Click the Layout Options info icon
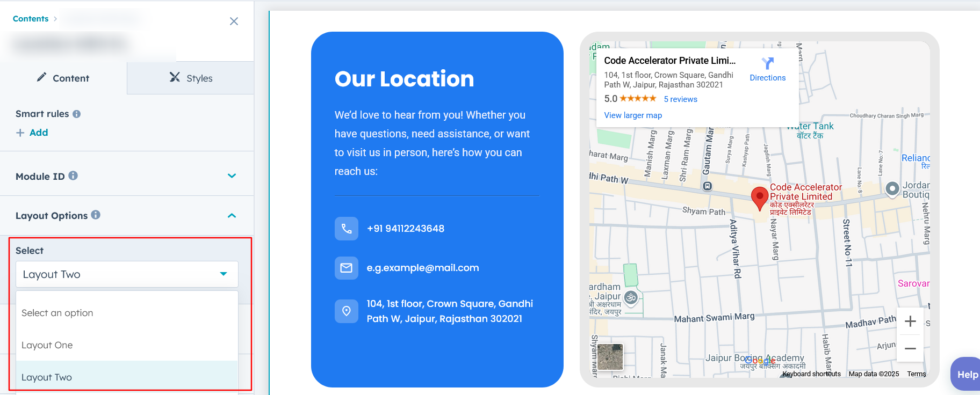This screenshot has width=980, height=395. [x=96, y=215]
